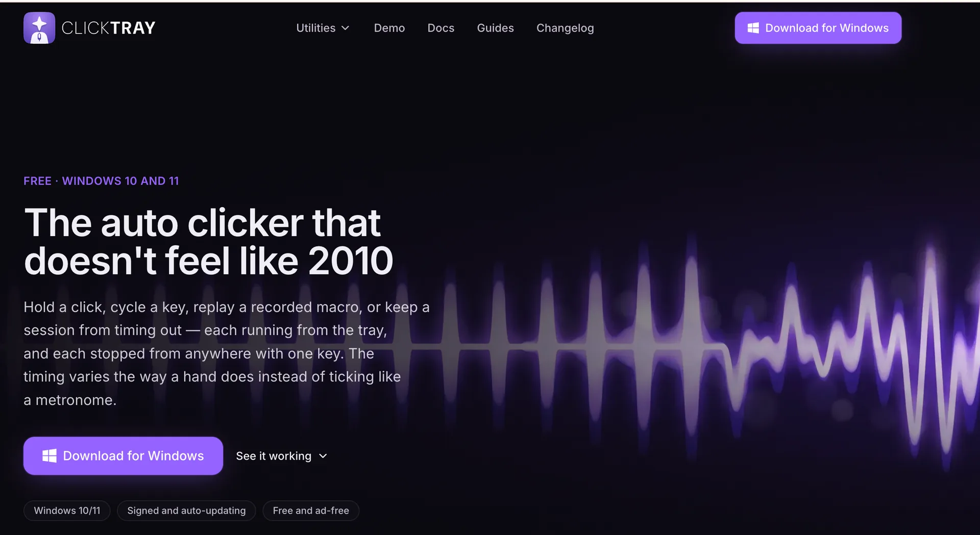Screen dimensions: 980x535
Task: Click the Signed and auto-updating badge
Action: (186, 511)
